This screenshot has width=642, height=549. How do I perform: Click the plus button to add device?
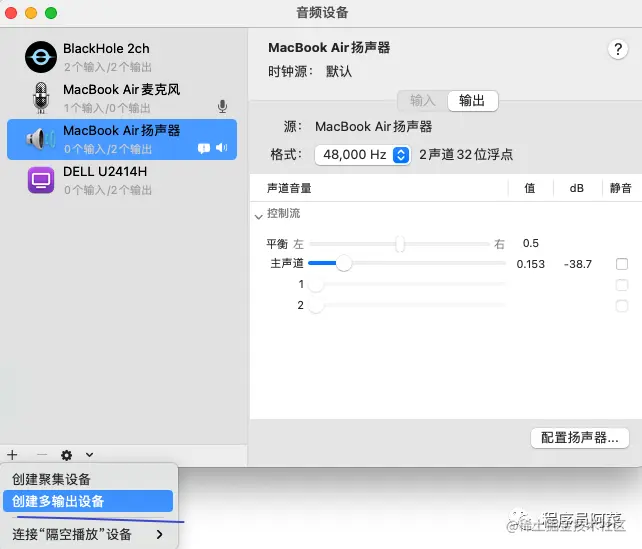12,454
